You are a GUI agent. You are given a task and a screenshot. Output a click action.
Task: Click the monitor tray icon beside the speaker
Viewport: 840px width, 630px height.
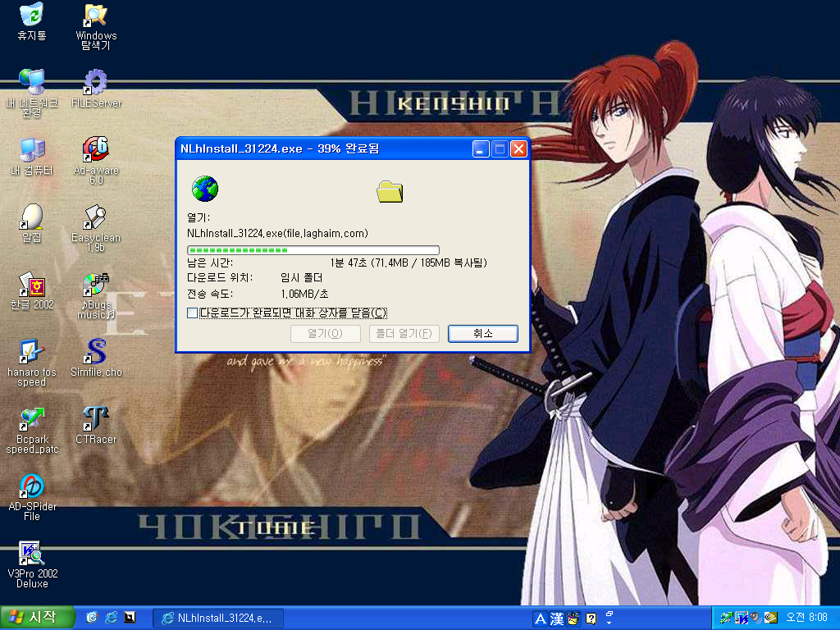click(742, 618)
